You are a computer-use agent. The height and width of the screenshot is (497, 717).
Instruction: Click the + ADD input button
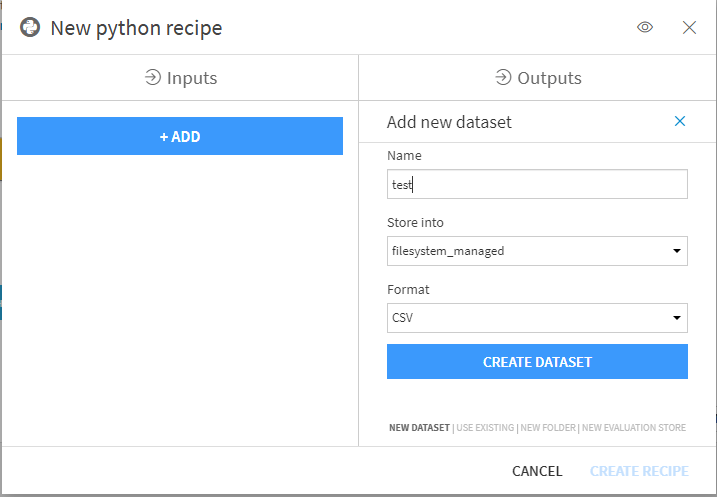pos(180,136)
